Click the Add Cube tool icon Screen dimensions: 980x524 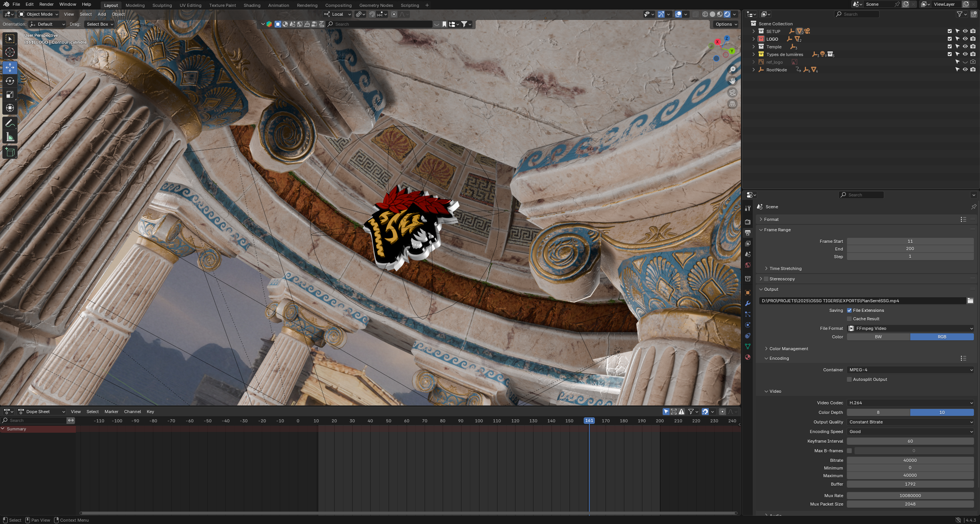click(10, 152)
